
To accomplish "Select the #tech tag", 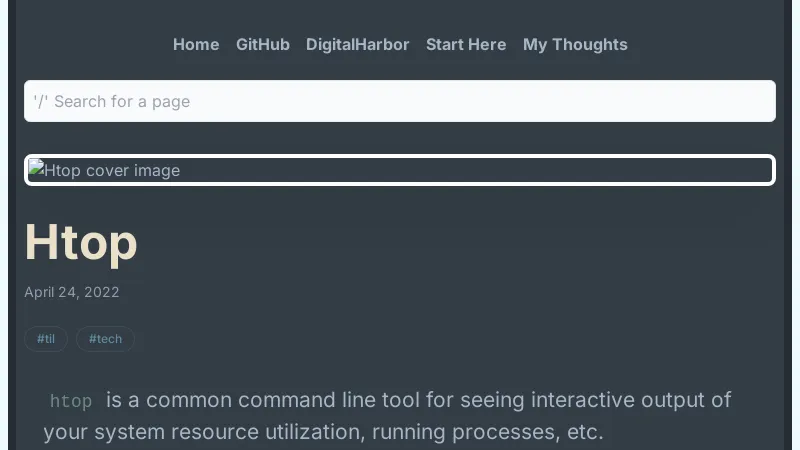I will [x=105, y=339].
